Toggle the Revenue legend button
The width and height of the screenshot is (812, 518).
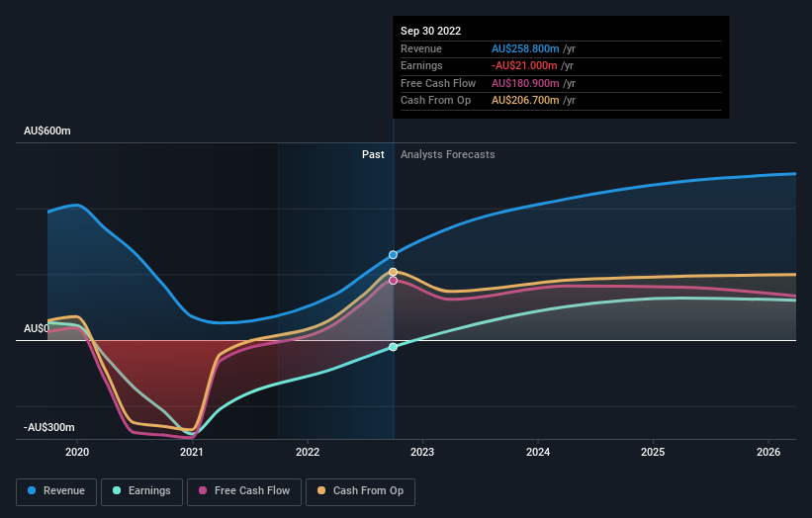point(56,491)
